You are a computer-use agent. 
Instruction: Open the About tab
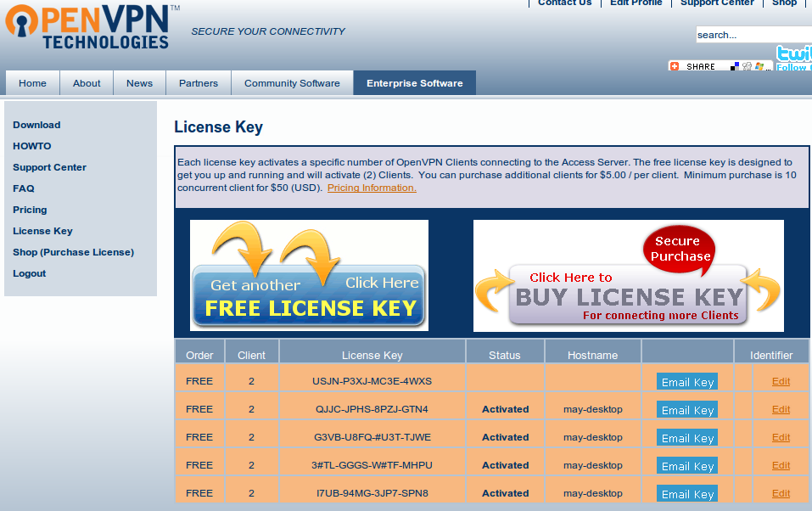87,83
